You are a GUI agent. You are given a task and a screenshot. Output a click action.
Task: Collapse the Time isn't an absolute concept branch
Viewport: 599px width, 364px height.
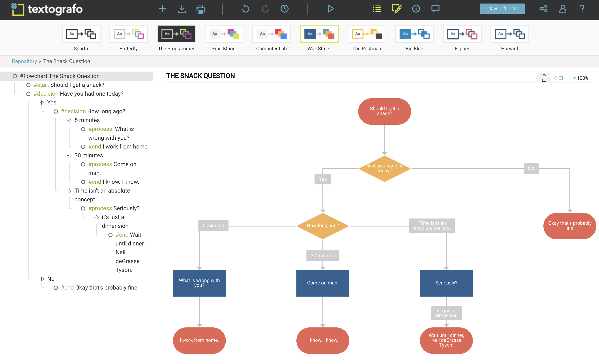69,191
